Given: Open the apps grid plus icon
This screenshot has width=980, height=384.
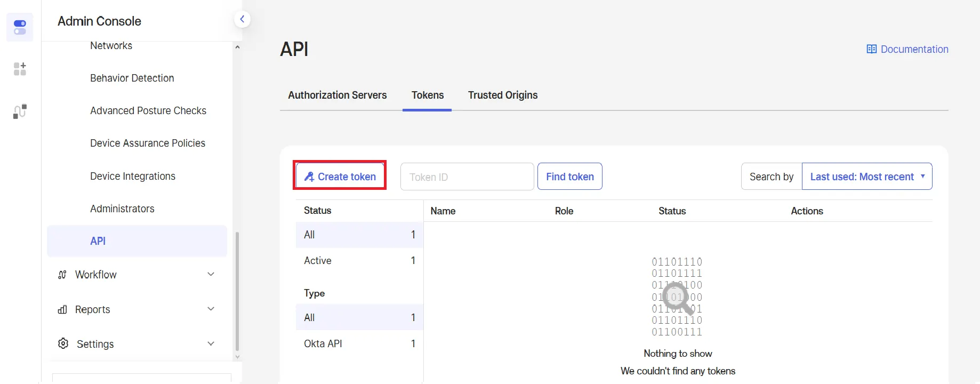Looking at the screenshot, I should [20, 69].
